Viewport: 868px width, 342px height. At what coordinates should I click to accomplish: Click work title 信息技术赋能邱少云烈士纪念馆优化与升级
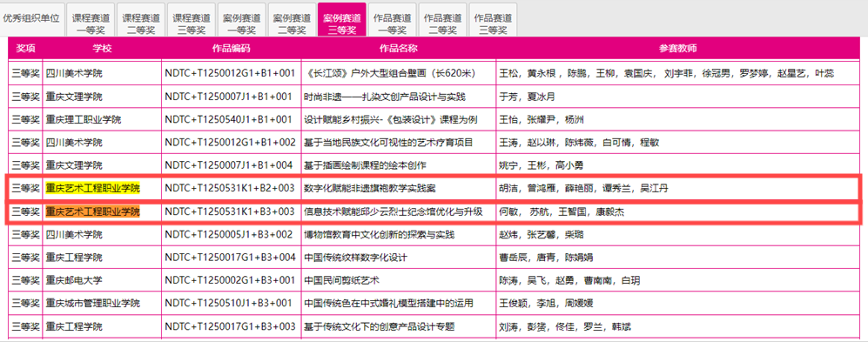(394, 211)
